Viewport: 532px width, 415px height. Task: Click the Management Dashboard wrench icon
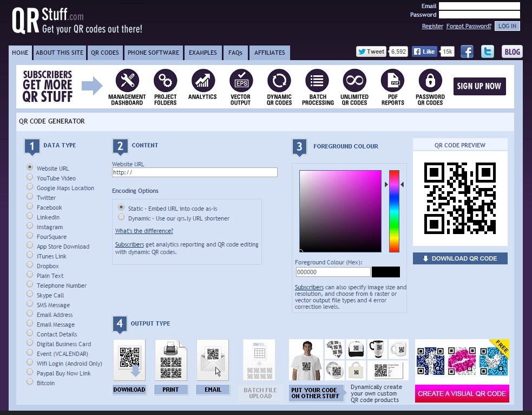click(x=128, y=81)
